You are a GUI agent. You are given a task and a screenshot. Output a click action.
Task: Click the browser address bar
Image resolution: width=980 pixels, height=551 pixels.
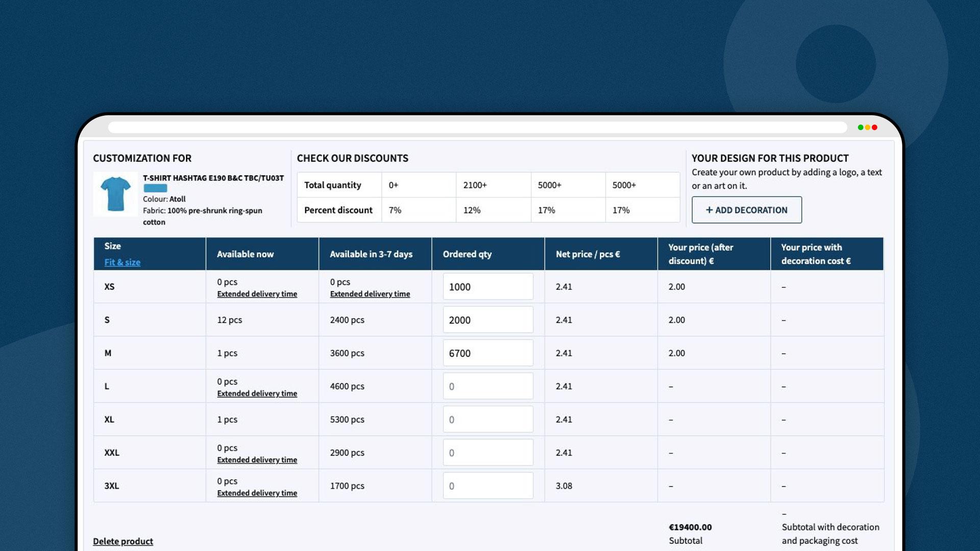tap(477, 127)
